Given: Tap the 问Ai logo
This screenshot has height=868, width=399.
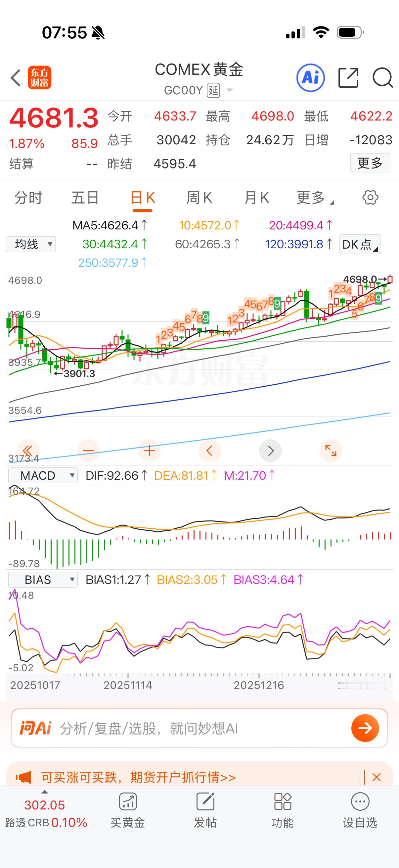Looking at the screenshot, I should point(36,728).
